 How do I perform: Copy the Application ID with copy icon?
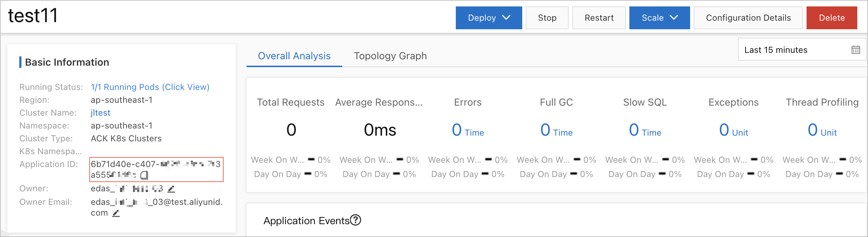coord(144,175)
